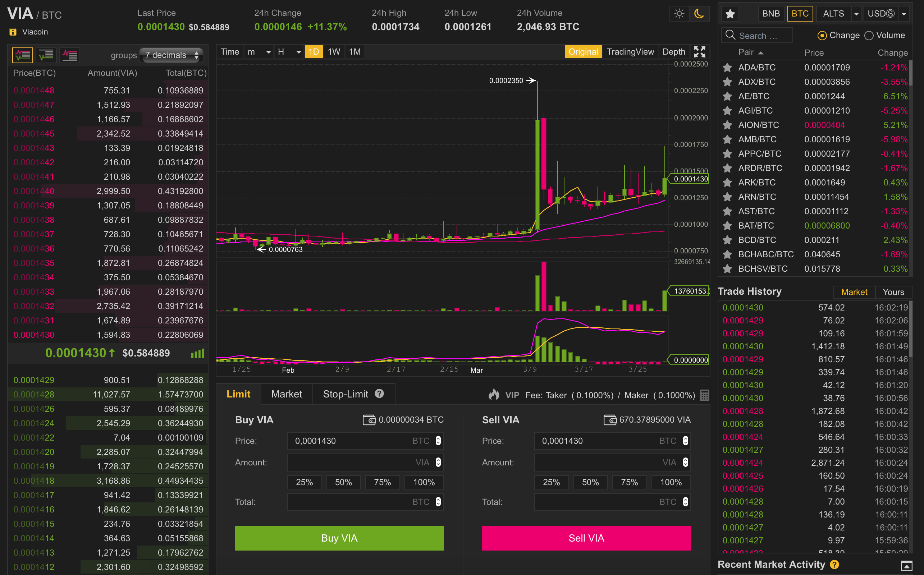Favorite the BAT/BTC pair star
924x575 pixels.
tap(727, 226)
